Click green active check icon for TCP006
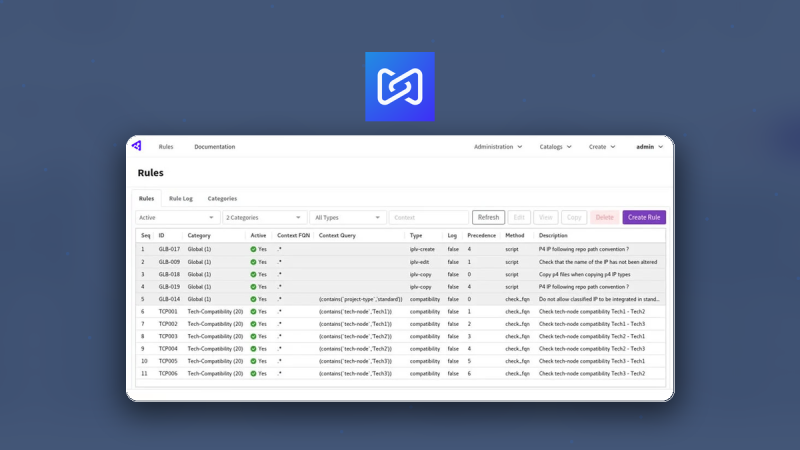This screenshot has height=450, width=800. point(253,373)
